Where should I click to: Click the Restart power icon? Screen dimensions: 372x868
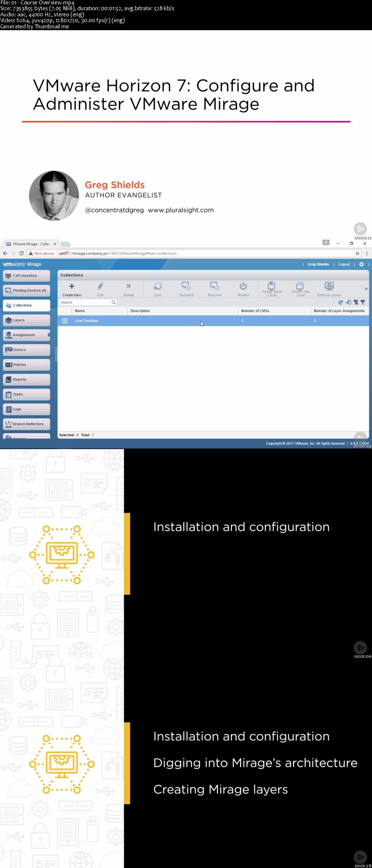[243, 286]
